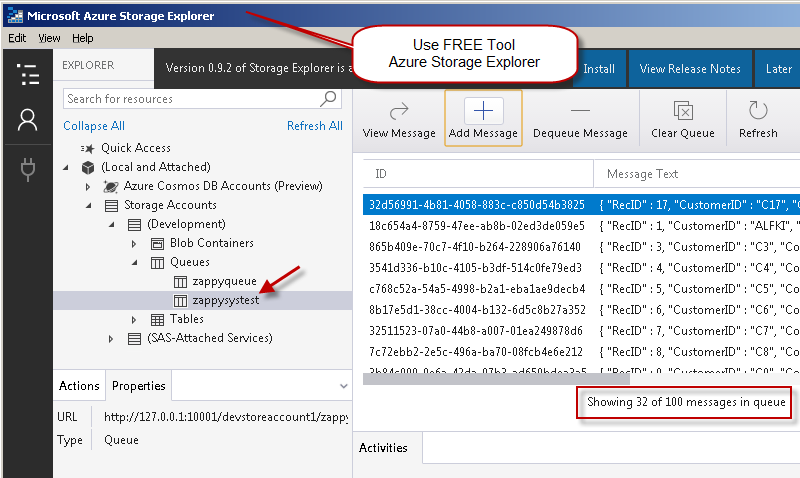Click the Tables grid icon

[157, 320]
